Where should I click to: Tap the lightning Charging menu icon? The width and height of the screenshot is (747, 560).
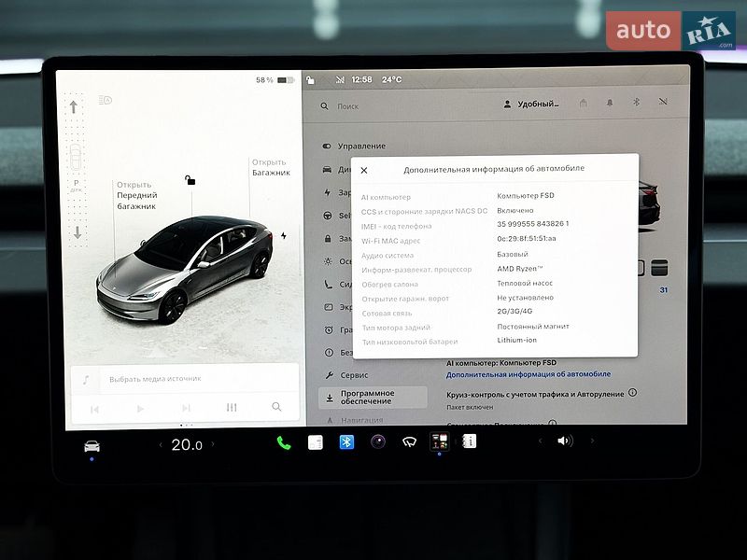[x=328, y=192]
